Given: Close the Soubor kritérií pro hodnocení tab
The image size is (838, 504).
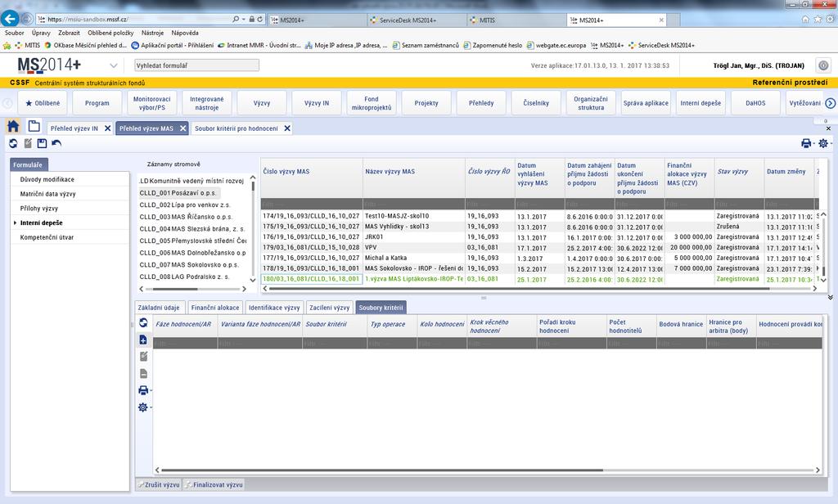Looking at the screenshot, I should point(287,128).
